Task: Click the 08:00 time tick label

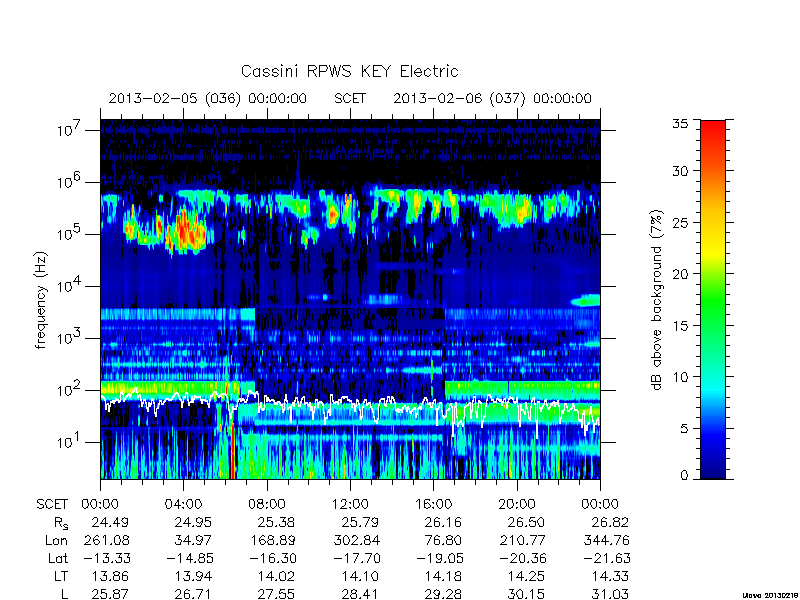Action: click(267, 504)
